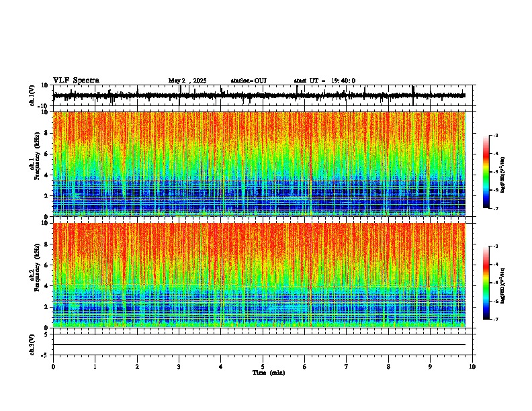Click time axis tick label "5"
Screen dimensions: 532x411
coord(263,367)
